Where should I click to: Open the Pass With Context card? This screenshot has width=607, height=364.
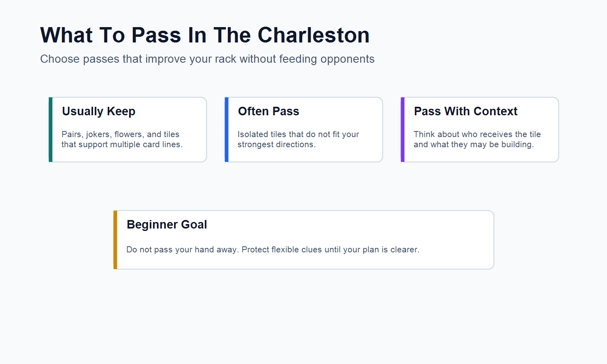coord(480,129)
